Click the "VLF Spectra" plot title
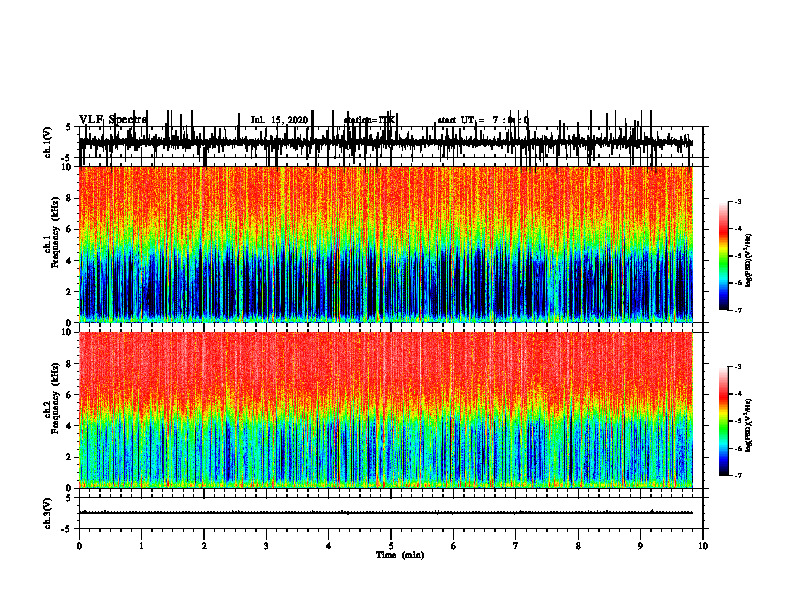 (113, 119)
